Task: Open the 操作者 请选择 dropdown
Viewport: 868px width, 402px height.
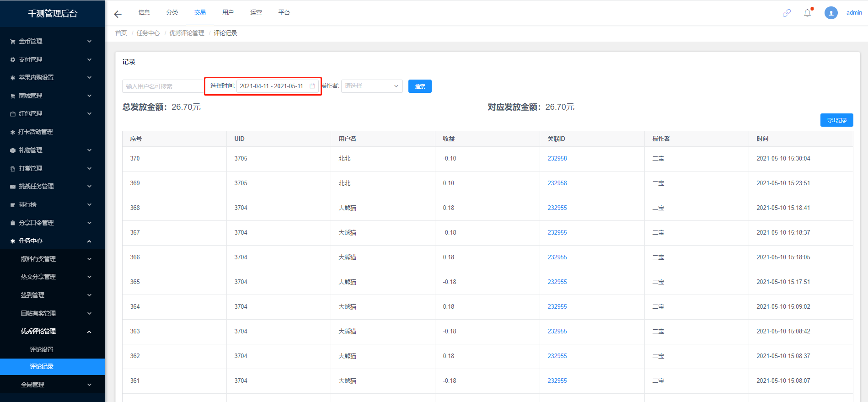Action: pos(372,86)
